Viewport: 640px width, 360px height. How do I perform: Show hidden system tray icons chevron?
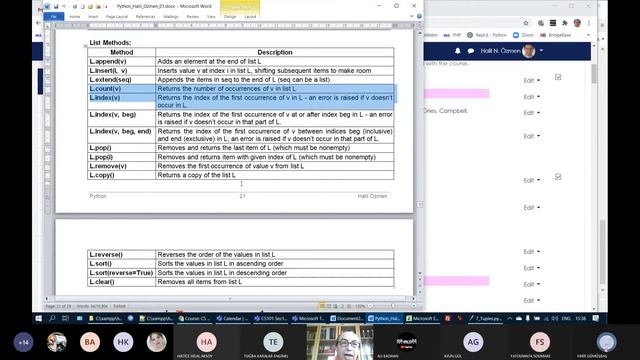point(510,318)
